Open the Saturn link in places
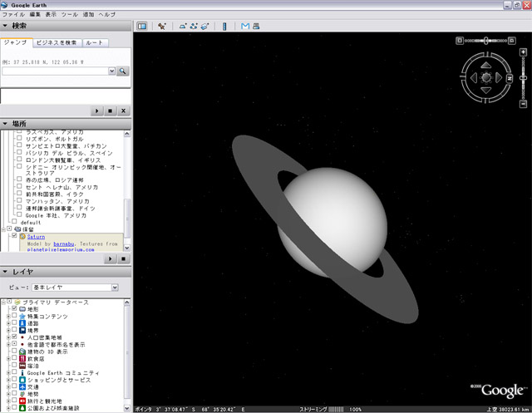Viewport: 532px width, 413px height. (36, 237)
